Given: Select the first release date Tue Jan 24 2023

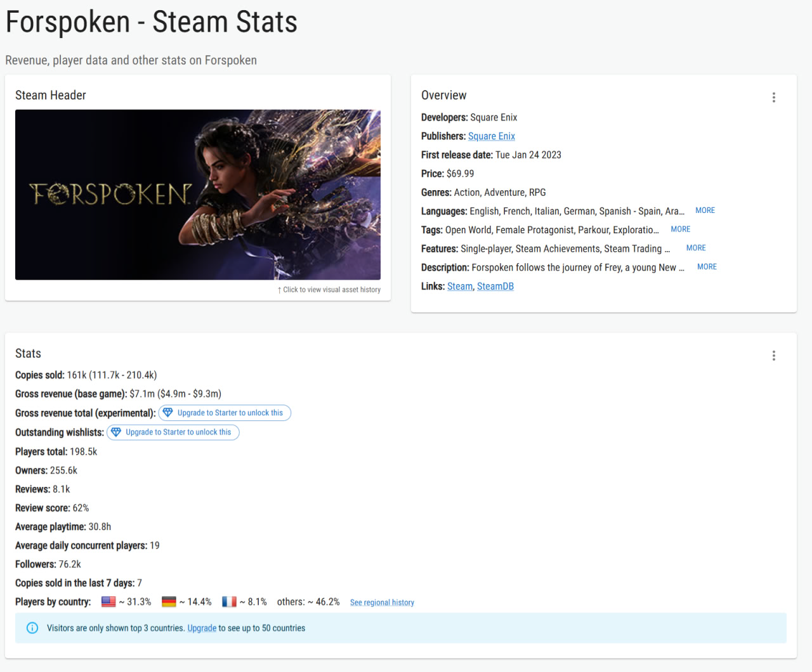Looking at the screenshot, I should 528,155.
